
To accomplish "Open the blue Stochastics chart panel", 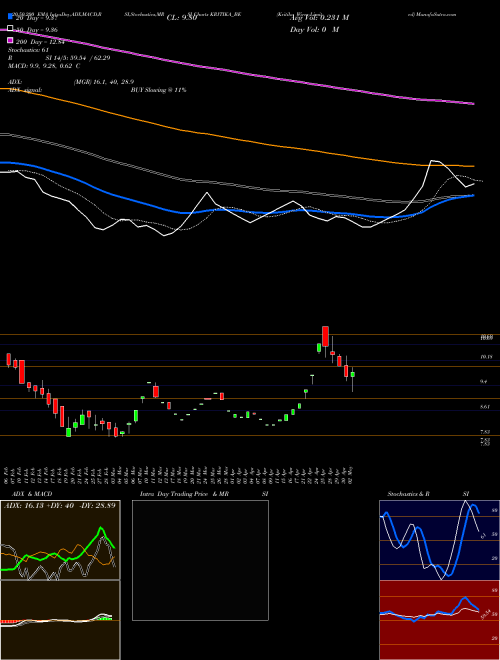I will 439,540.
